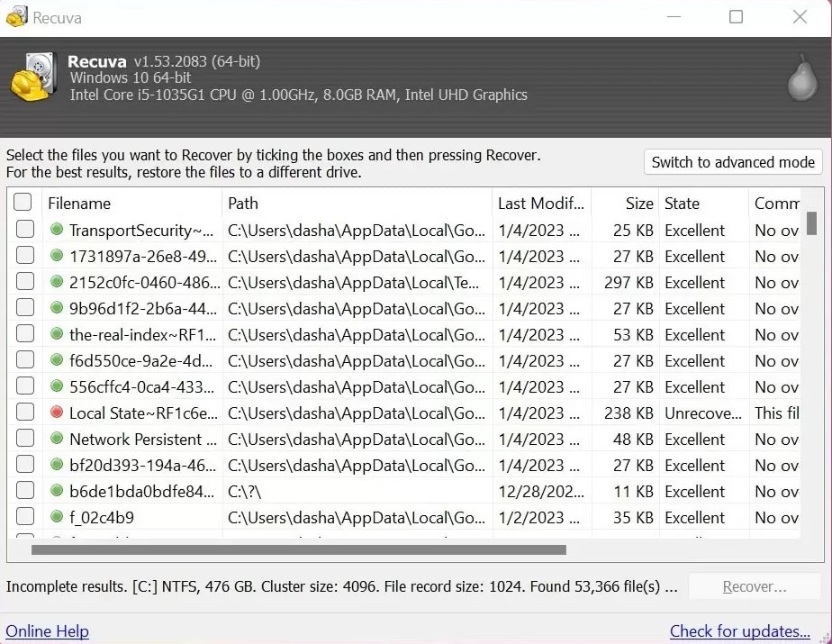Viewport: 832px width, 644px height.
Task: Tick checkbox for Network Persistent file
Action: 25,438
